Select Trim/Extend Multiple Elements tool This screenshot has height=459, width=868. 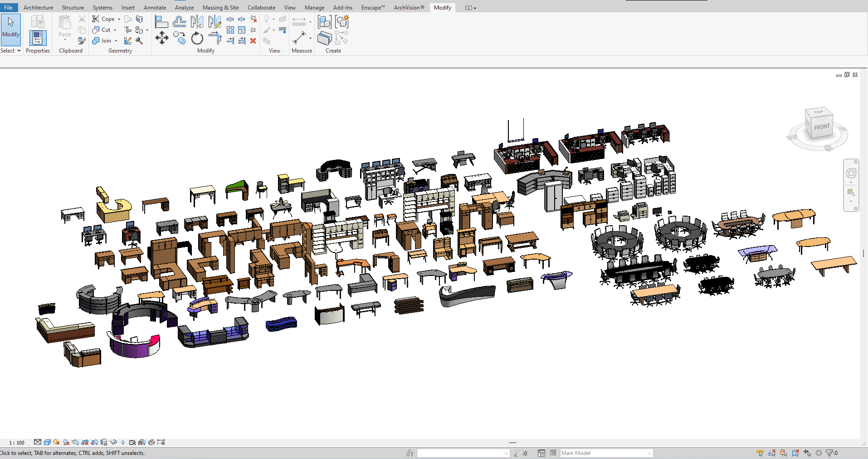click(241, 41)
